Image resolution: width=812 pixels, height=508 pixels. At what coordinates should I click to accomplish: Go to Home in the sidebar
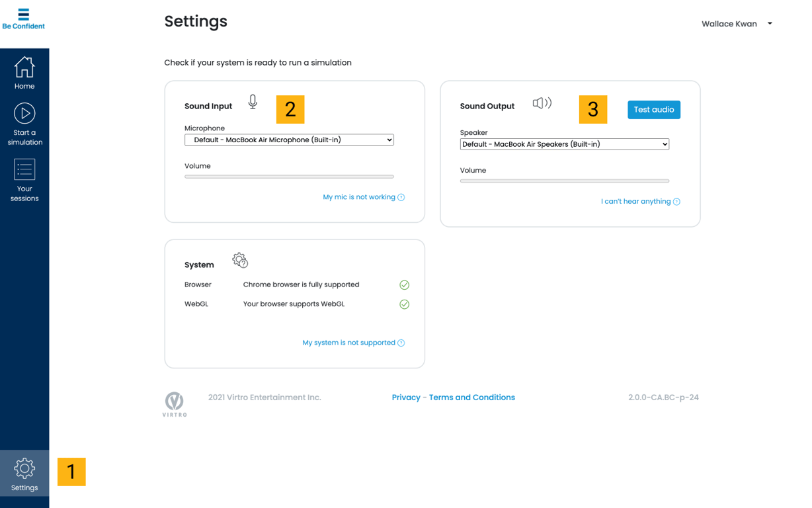(x=24, y=73)
